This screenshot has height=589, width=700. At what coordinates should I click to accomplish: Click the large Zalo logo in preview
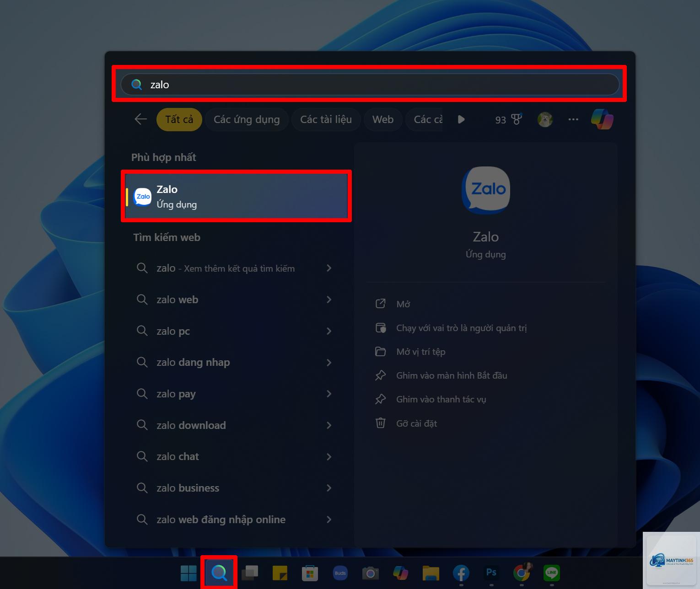click(x=486, y=190)
